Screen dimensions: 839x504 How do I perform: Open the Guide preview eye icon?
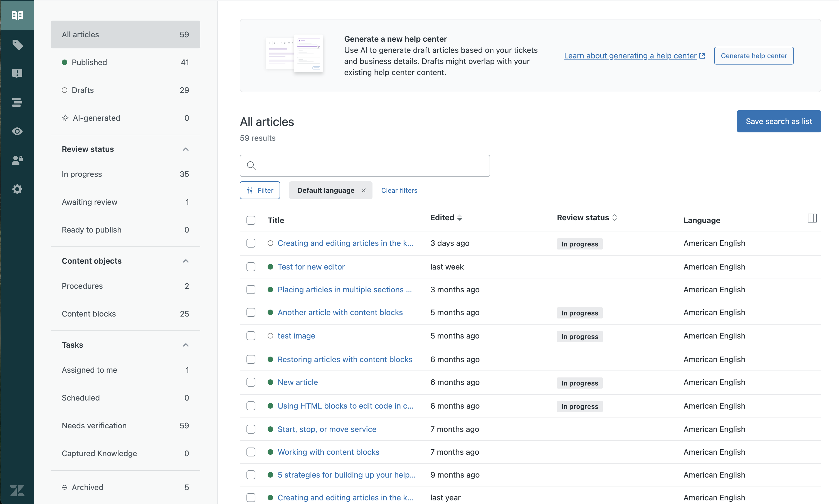[17, 131]
